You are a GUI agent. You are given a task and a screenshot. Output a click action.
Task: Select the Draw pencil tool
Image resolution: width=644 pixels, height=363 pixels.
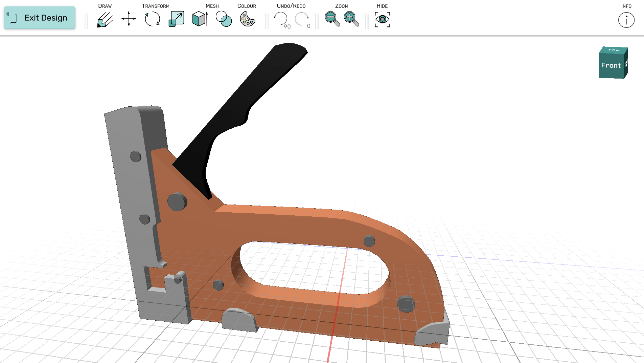coord(105,19)
